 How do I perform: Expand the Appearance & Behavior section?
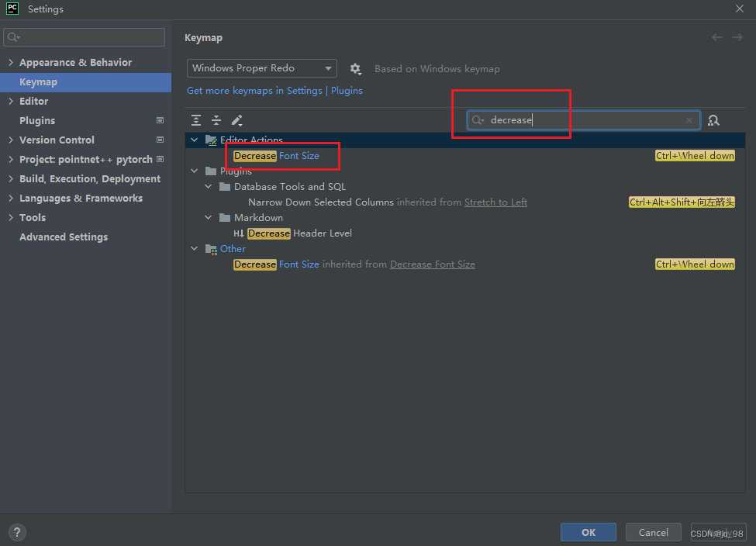click(11, 62)
